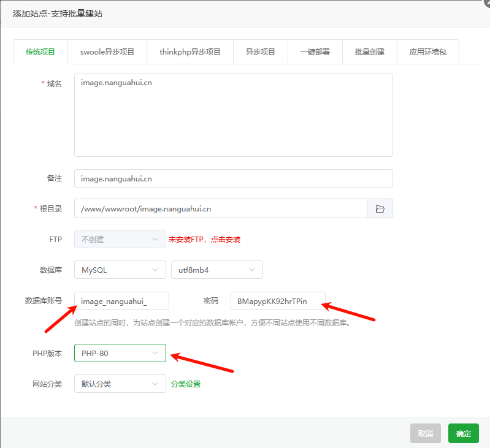
Task: Click the database 密码 password field
Action: click(x=278, y=301)
